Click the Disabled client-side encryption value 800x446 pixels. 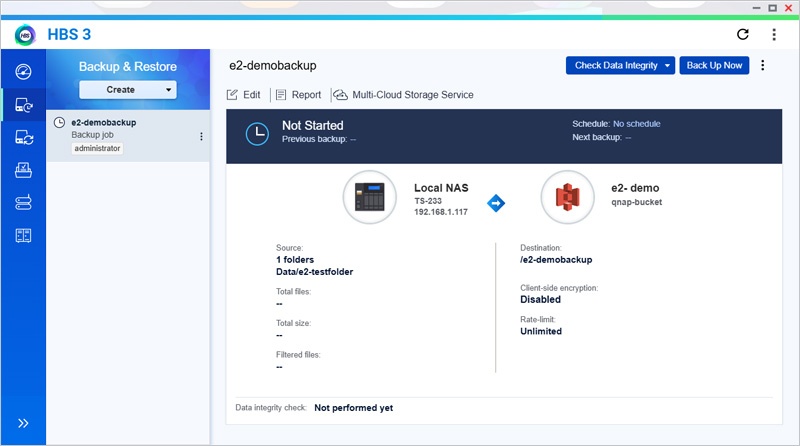540,300
